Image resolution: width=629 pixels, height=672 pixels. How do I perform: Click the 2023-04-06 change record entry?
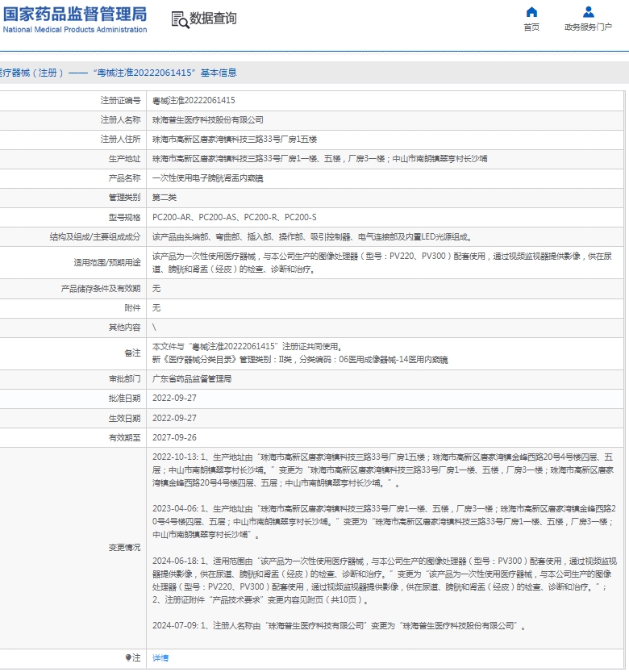[x=384, y=522]
